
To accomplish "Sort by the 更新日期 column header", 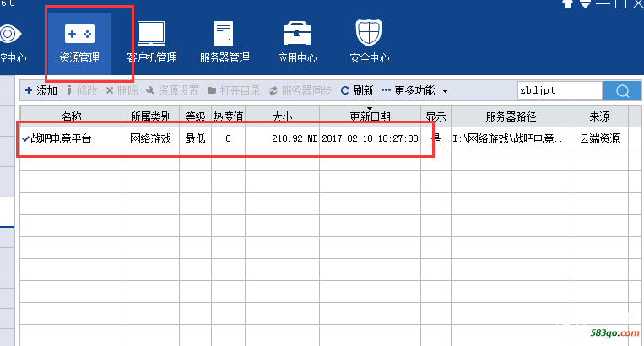I will pyautogui.click(x=370, y=116).
